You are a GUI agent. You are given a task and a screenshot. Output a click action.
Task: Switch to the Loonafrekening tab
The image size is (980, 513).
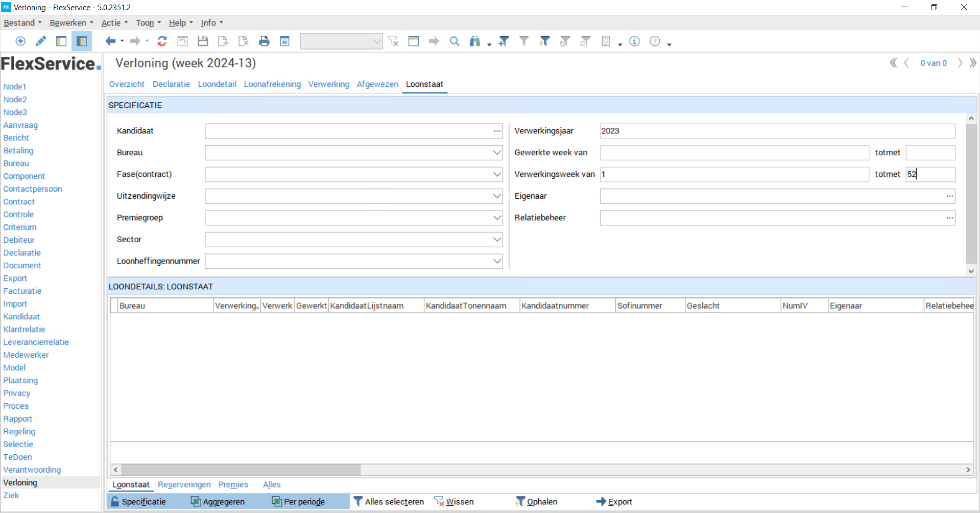tap(272, 84)
